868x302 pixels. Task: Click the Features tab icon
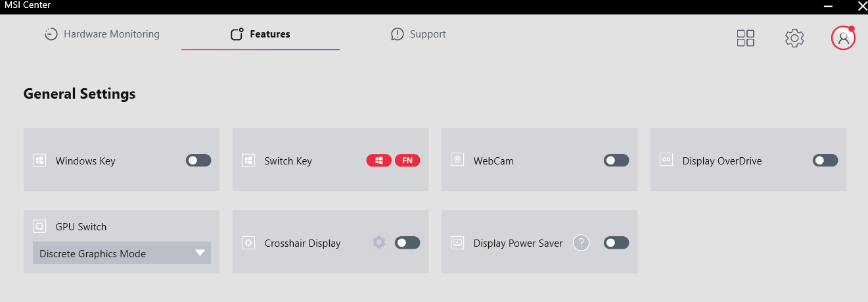tap(237, 34)
